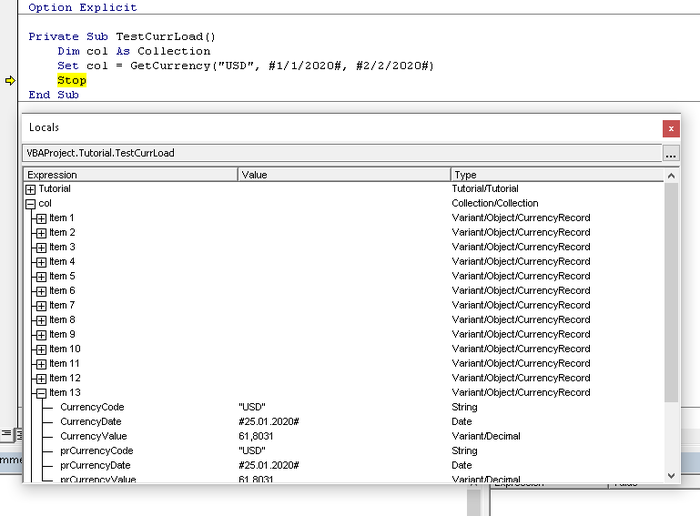Click the Value column header
700x516 pixels.
[344, 174]
